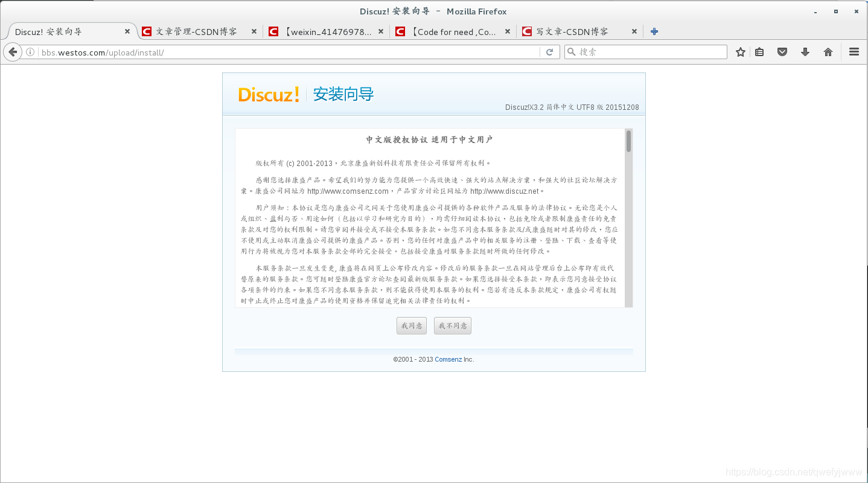Click the http://www.discuz.net address text
868x483 pixels.
(504, 191)
